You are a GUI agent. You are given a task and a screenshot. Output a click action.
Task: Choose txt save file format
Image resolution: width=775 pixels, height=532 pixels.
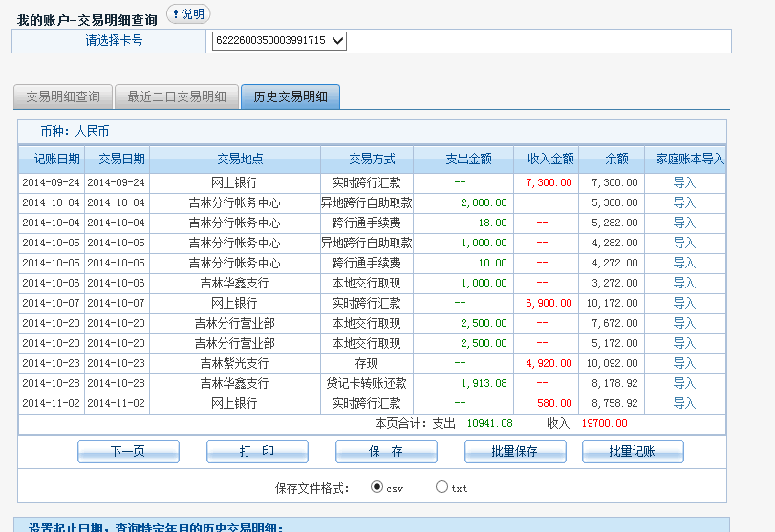tap(441, 487)
